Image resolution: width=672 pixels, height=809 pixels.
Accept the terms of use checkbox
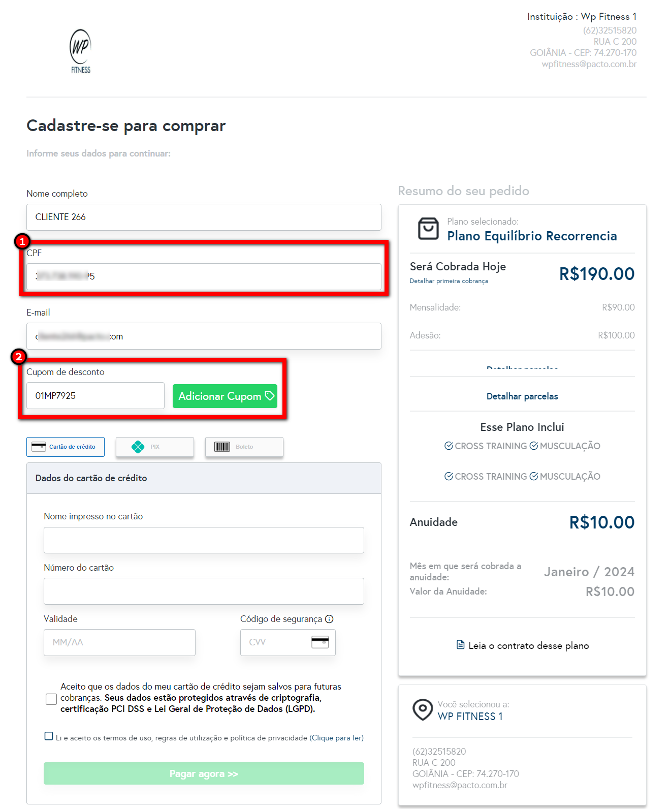coord(49,736)
